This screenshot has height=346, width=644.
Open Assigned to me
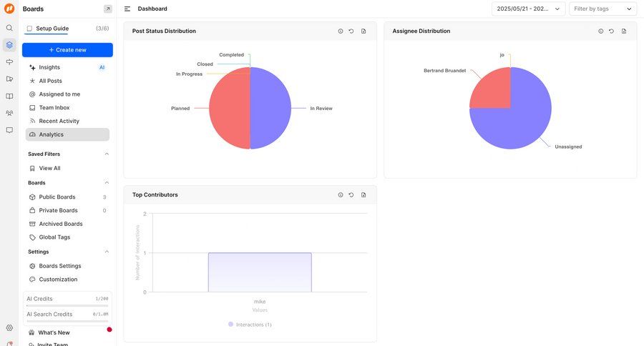[67, 94]
